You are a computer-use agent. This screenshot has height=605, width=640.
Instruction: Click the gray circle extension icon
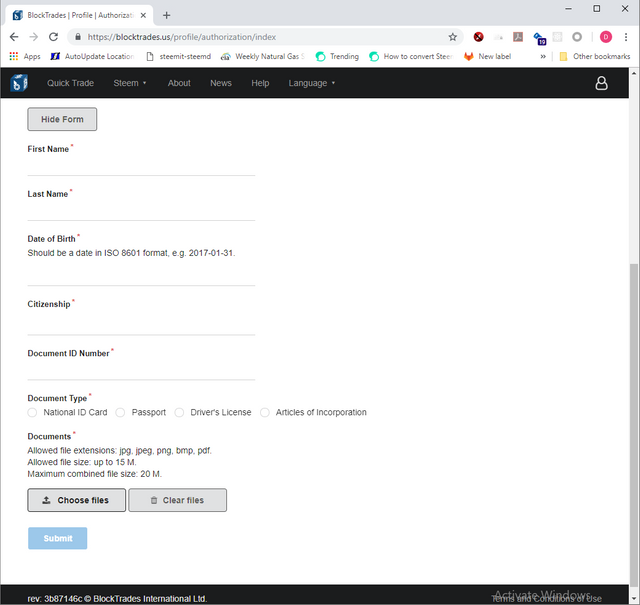pos(577,37)
